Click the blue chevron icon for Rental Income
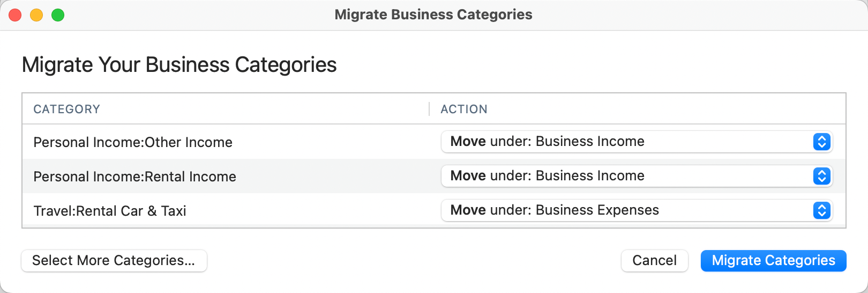The image size is (868, 293). (x=821, y=176)
